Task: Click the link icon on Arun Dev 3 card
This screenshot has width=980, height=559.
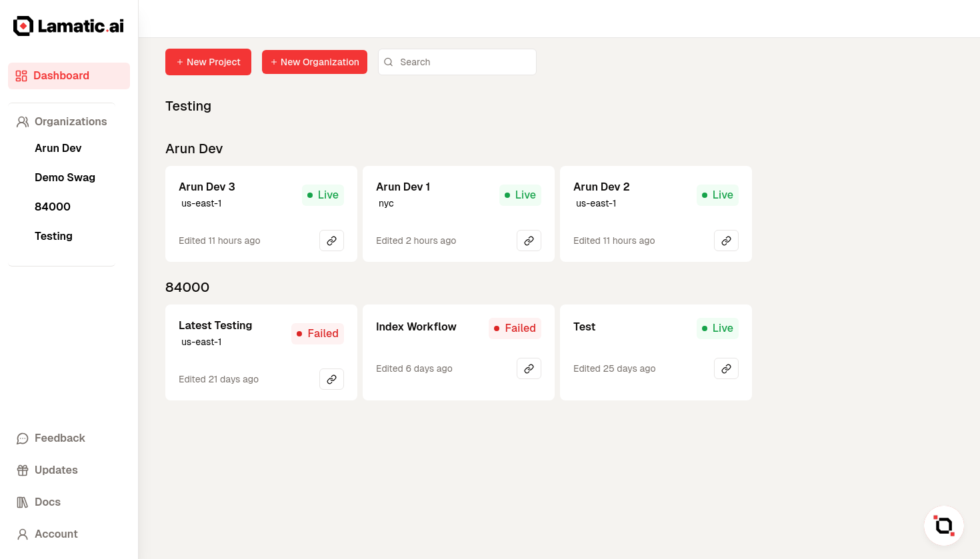Action: coord(331,241)
